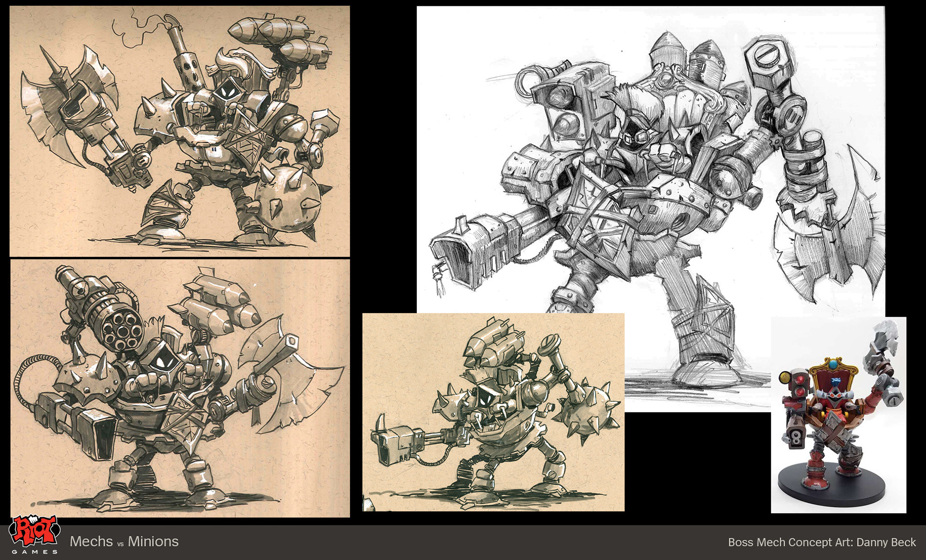
Task: Click the Riot Games logo
Action: pyautogui.click(x=35, y=535)
